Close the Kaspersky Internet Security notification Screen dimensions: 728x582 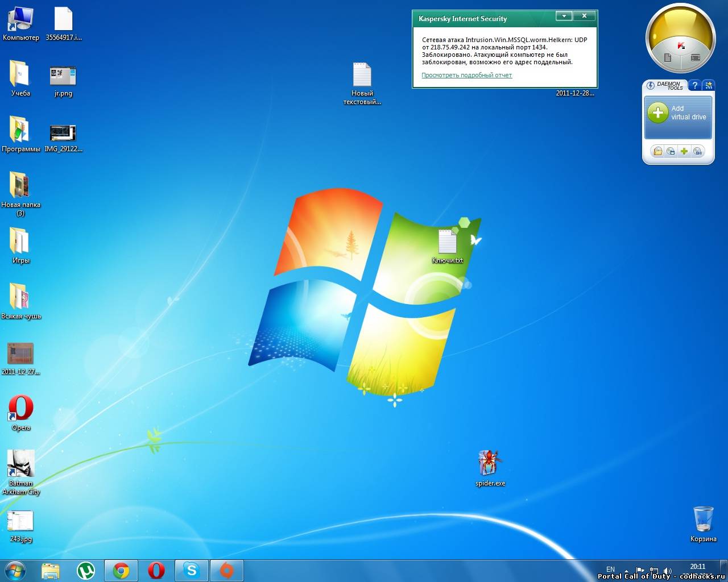pos(584,16)
